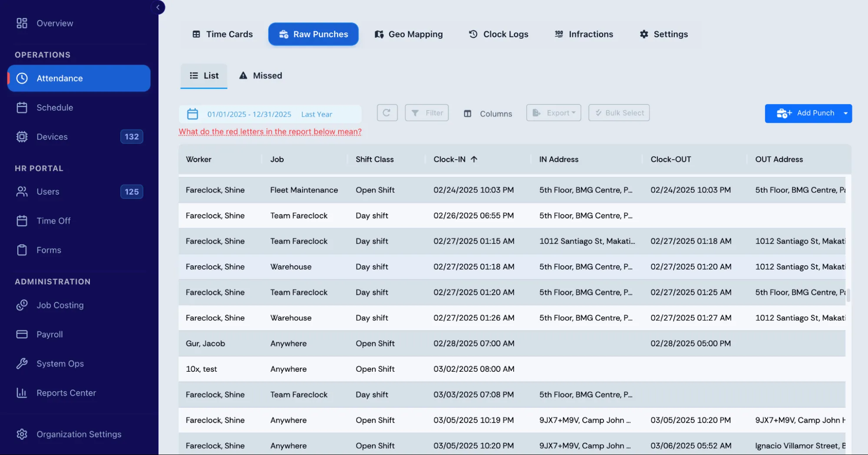868x455 pixels.
Task: Open Reports Center
Action: click(x=79, y=393)
